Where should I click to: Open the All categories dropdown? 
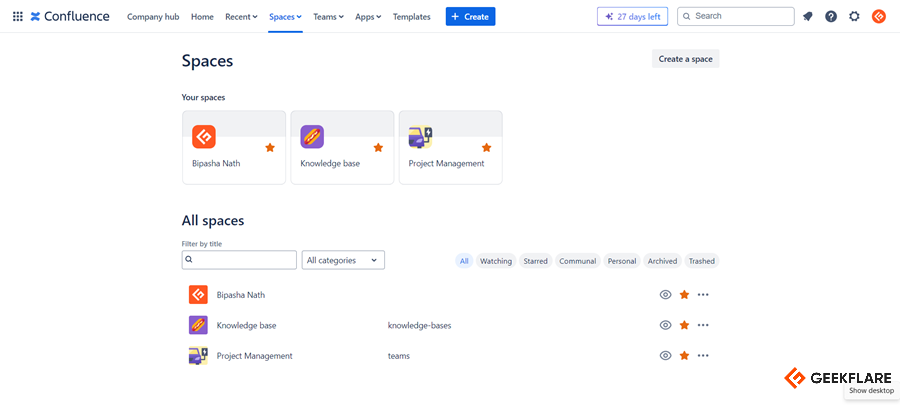point(343,260)
